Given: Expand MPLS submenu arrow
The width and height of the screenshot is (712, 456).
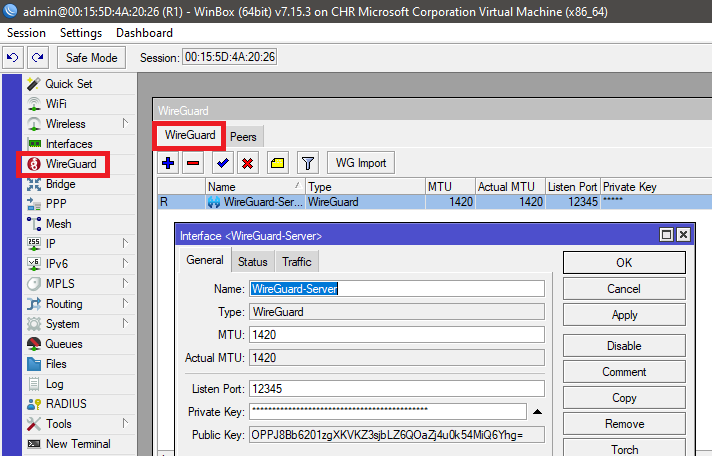Looking at the screenshot, I should (x=125, y=283).
